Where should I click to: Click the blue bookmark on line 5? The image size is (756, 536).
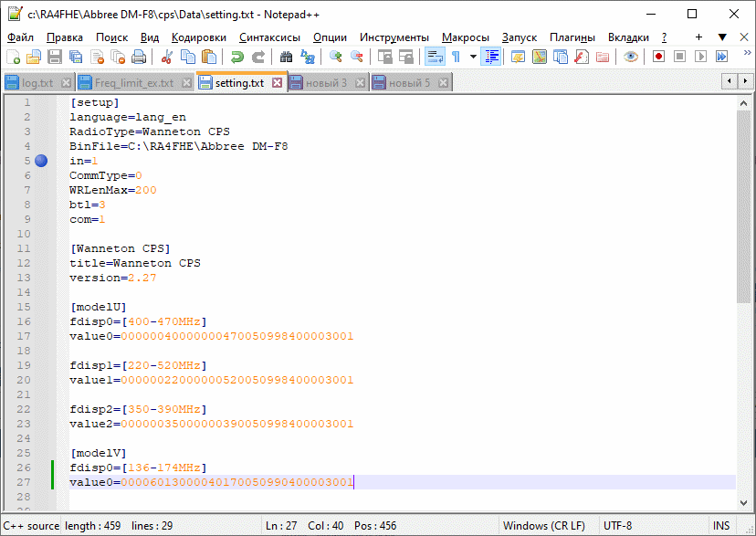41,161
